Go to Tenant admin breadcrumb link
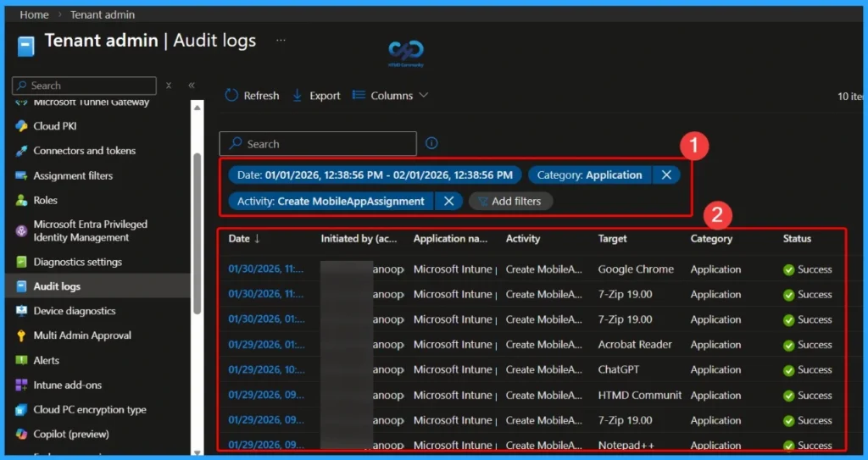The width and height of the screenshot is (868, 460). [x=103, y=15]
